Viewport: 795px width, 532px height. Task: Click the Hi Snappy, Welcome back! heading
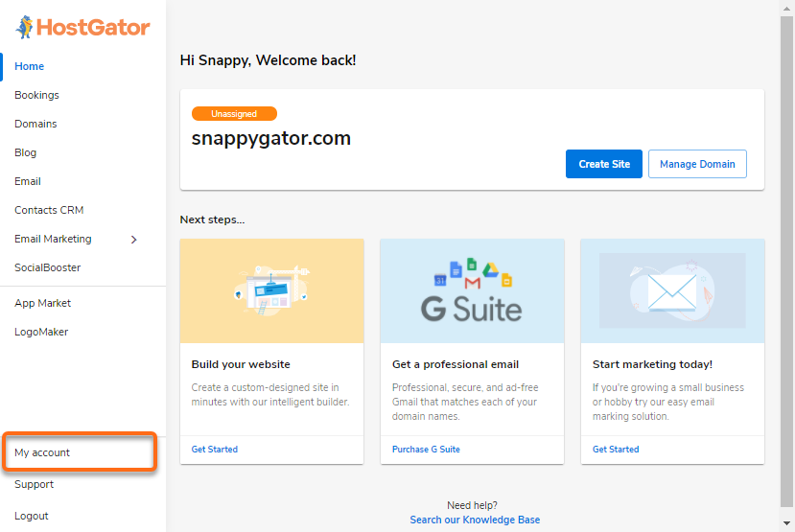pos(268,60)
